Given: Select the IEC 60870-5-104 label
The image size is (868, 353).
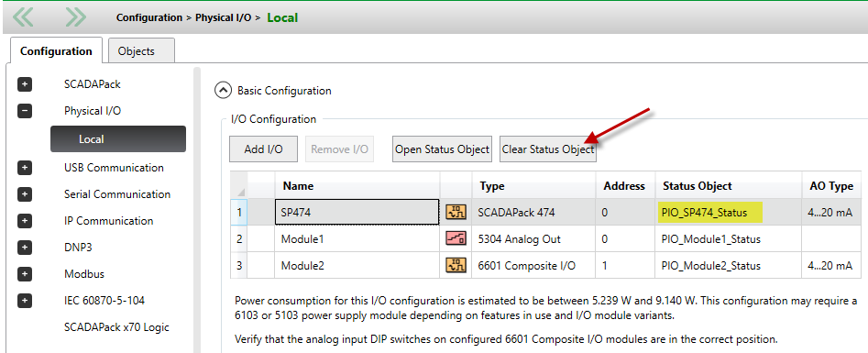Looking at the screenshot, I should click(x=104, y=301).
